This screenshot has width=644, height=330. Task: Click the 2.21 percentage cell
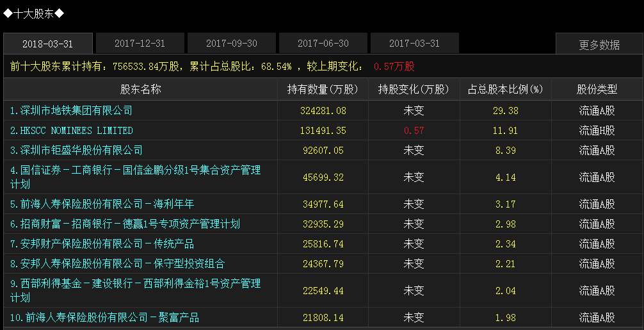[506, 263]
